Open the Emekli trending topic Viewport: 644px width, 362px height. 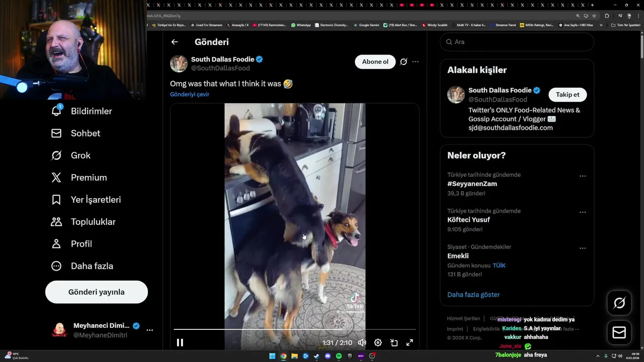pos(458,256)
